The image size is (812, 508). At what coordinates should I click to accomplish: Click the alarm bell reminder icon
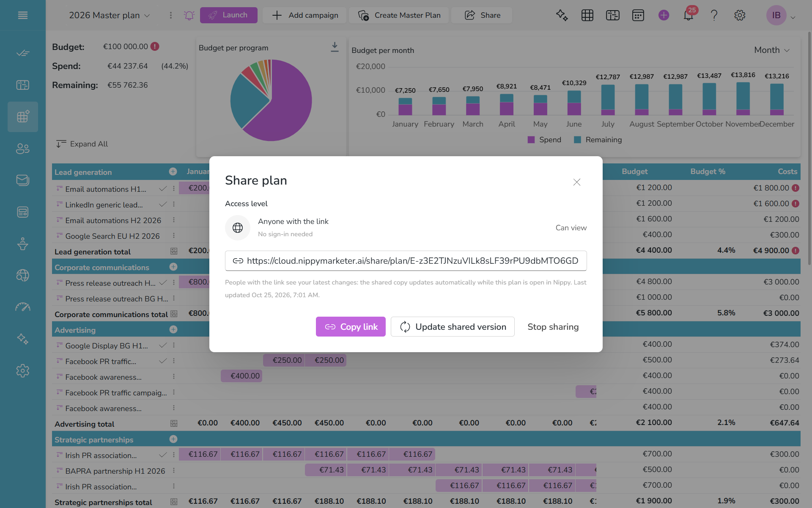click(x=189, y=16)
